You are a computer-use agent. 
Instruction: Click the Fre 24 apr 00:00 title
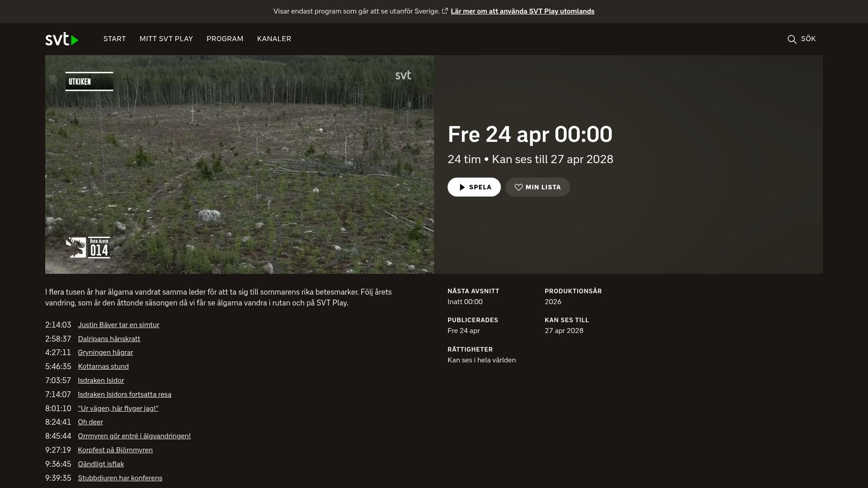(x=530, y=134)
